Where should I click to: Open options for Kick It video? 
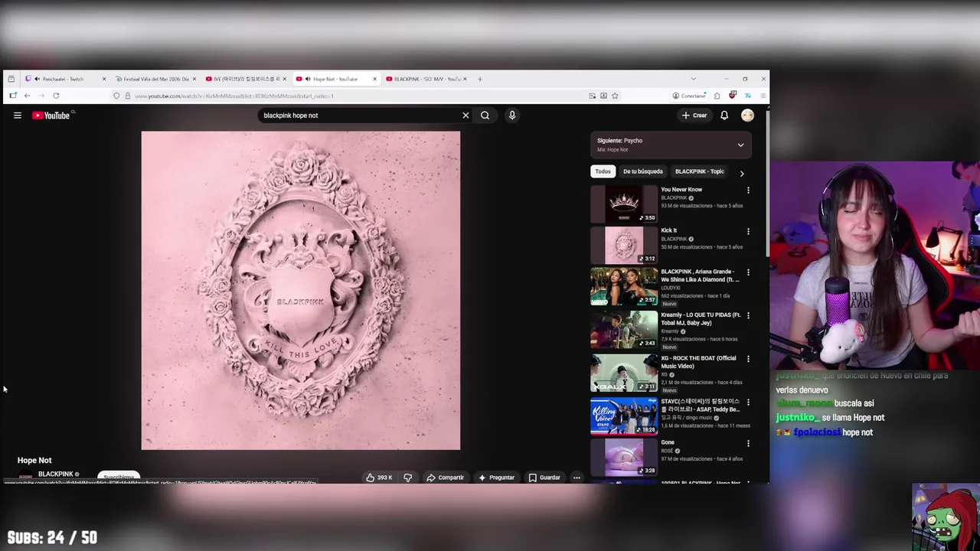click(748, 231)
